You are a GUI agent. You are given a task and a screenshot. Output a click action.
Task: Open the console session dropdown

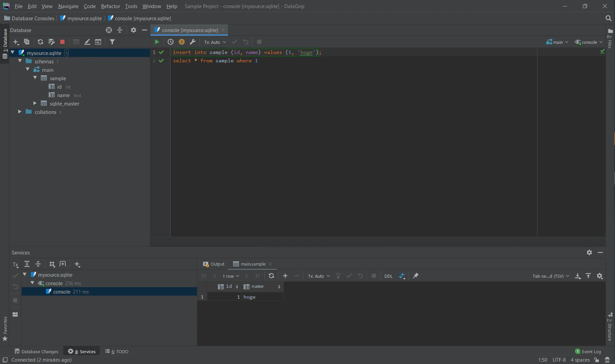(589, 42)
